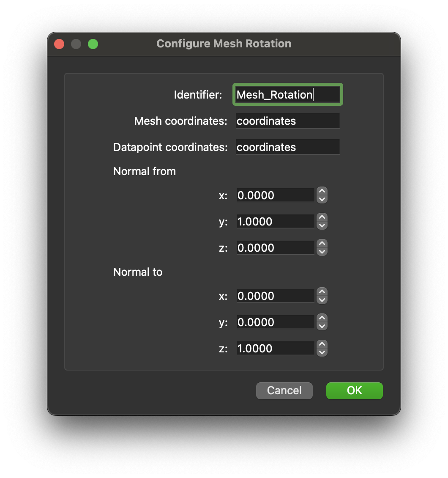Click the 'Configure Mesh Rotation' window title
Image resolution: width=448 pixels, height=478 pixels.
pyautogui.click(x=224, y=44)
